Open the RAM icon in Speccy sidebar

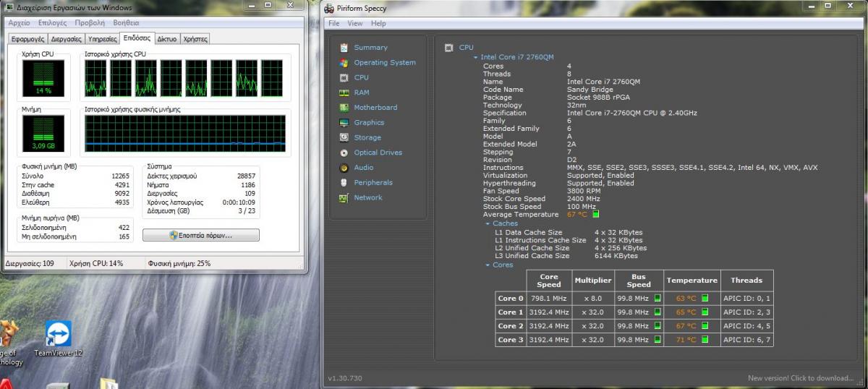tap(344, 93)
